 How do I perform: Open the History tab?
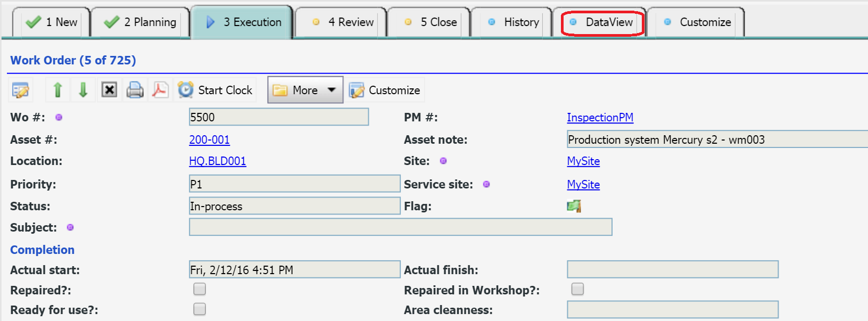click(512, 22)
